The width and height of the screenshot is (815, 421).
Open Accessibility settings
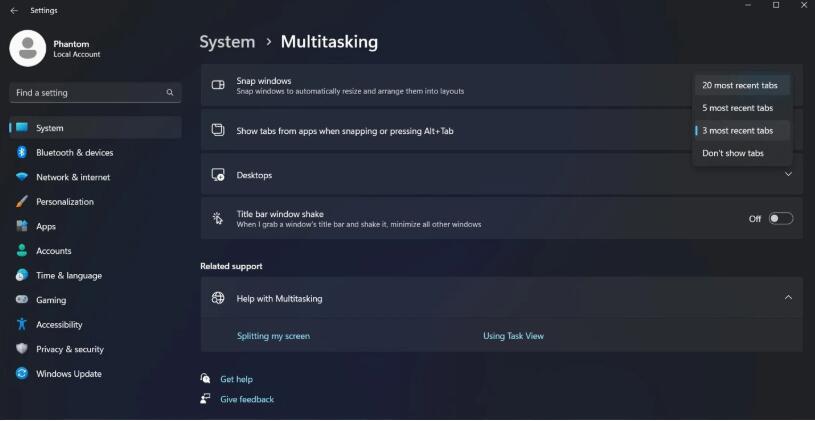coord(96,324)
